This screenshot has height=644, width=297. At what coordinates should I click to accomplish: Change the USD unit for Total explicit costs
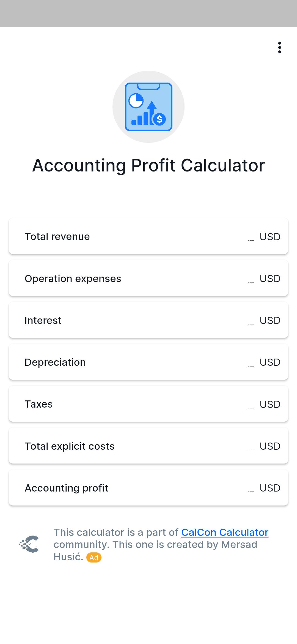(x=270, y=446)
